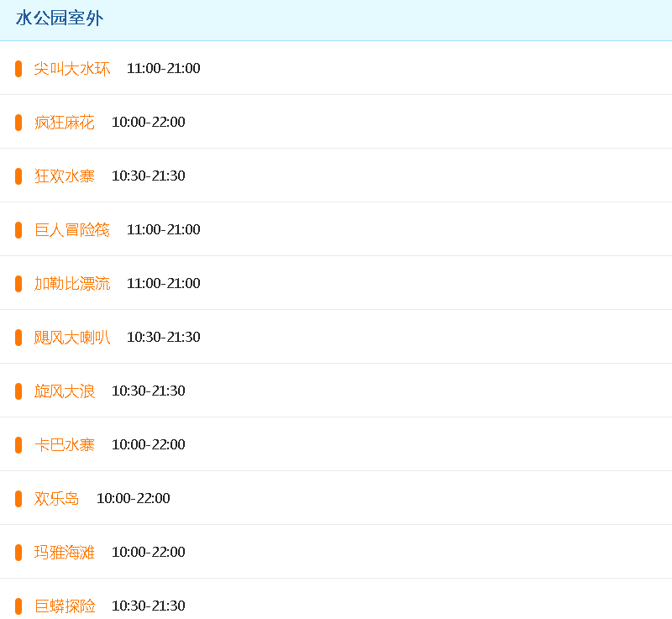Open the 巨蟒探险 attraction
Viewport: 672px width, 619px height.
pos(65,606)
